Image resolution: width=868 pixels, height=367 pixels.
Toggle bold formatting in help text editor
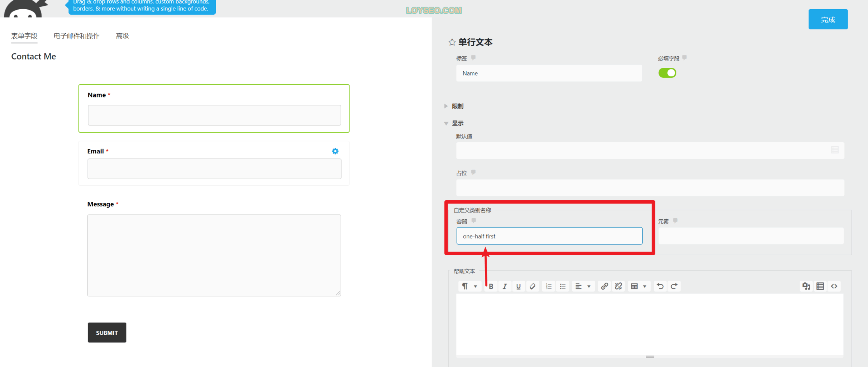[491, 286]
